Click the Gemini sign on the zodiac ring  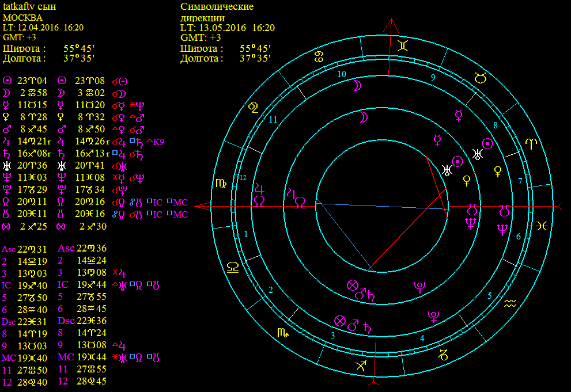click(x=404, y=45)
